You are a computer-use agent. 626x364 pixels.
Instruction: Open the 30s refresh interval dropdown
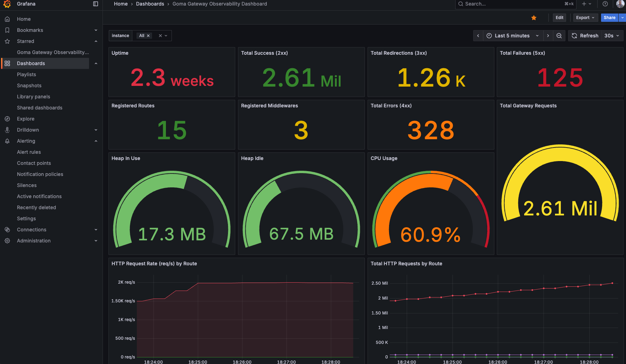pyautogui.click(x=612, y=36)
